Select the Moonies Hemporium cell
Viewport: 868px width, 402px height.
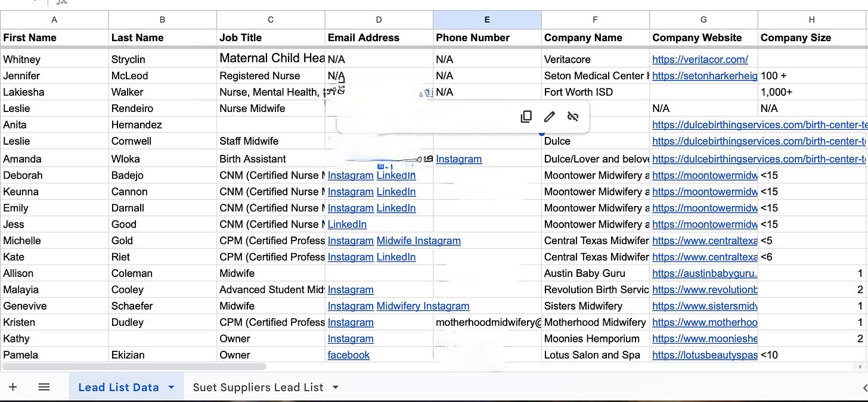(x=596, y=339)
